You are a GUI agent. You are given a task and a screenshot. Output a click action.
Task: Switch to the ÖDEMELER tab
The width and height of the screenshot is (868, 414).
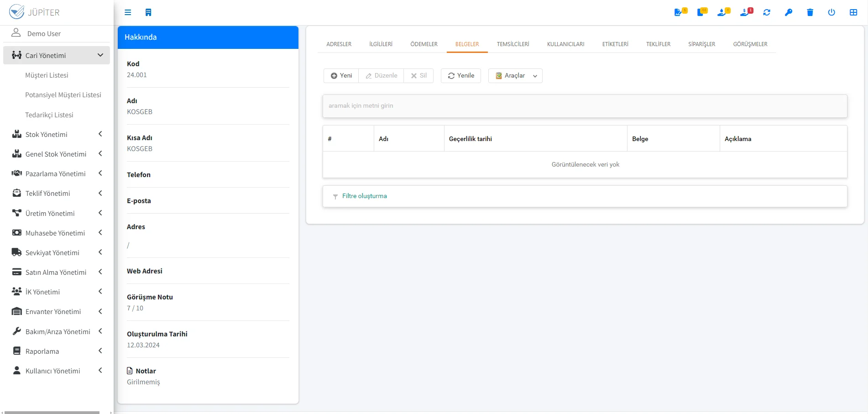(424, 44)
